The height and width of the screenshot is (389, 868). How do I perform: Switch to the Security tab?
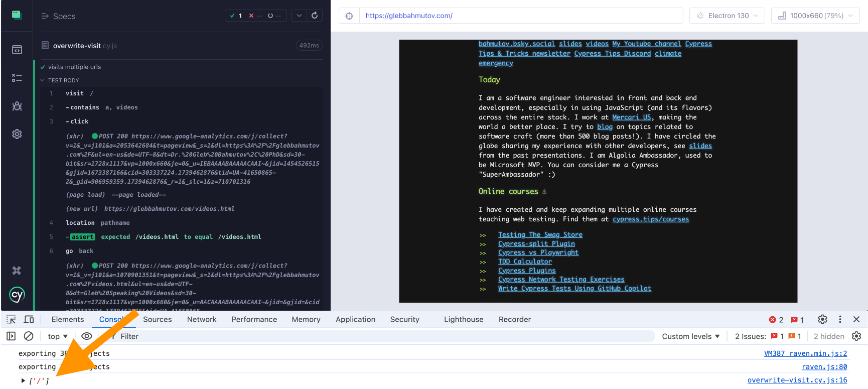pos(405,319)
